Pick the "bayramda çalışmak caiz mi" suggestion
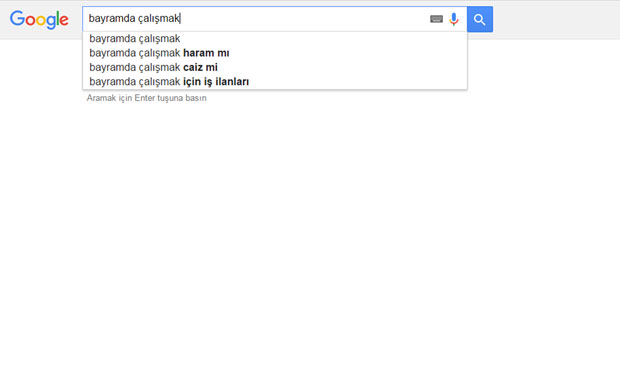This screenshot has width=620, height=380. [x=275, y=67]
